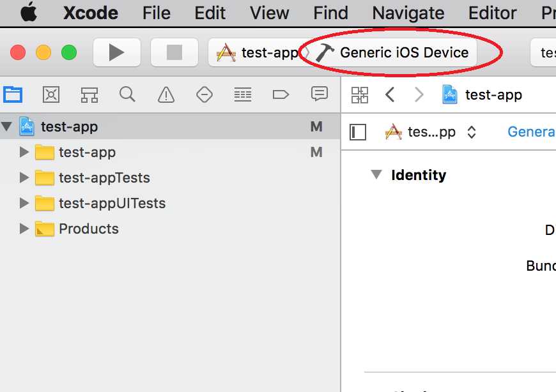Show the Report navigator
Screen dimensions: 556x392
319,94
